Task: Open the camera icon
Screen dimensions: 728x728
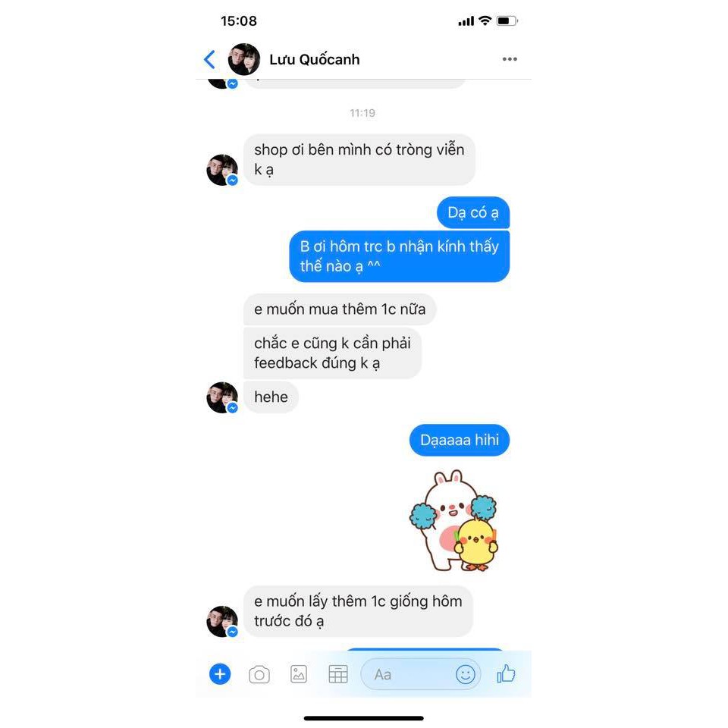Action: pos(259,674)
